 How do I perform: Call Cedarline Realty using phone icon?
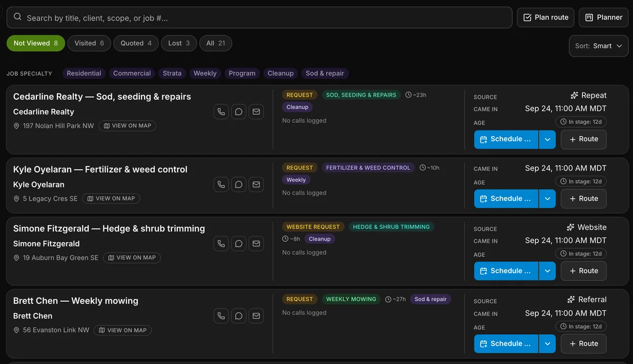click(x=222, y=112)
